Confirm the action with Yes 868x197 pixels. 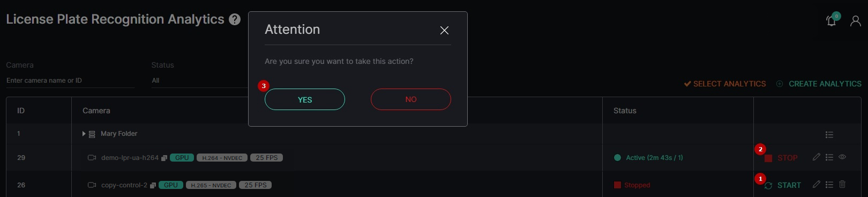pos(305,99)
